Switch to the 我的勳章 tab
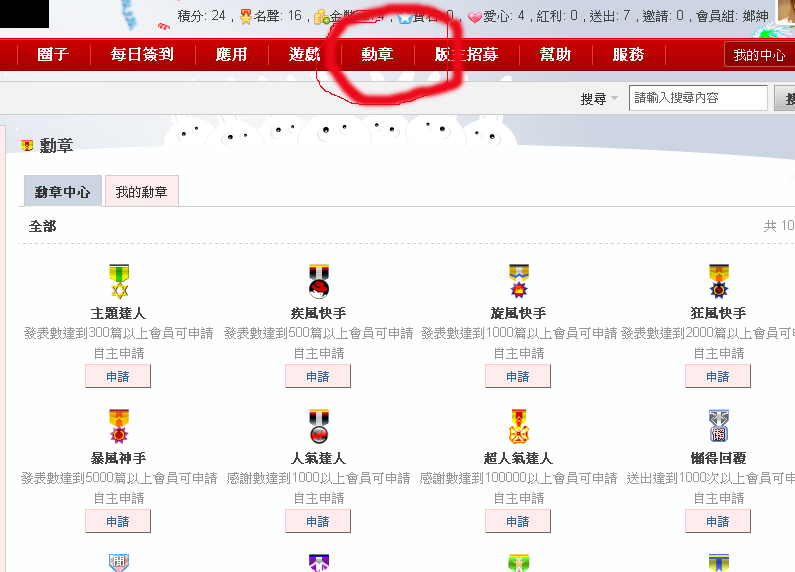The width and height of the screenshot is (795, 572). [x=141, y=192]
